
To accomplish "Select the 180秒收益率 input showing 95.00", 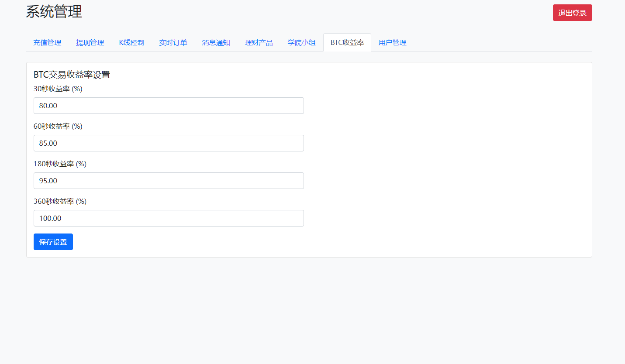I will 169,181.
